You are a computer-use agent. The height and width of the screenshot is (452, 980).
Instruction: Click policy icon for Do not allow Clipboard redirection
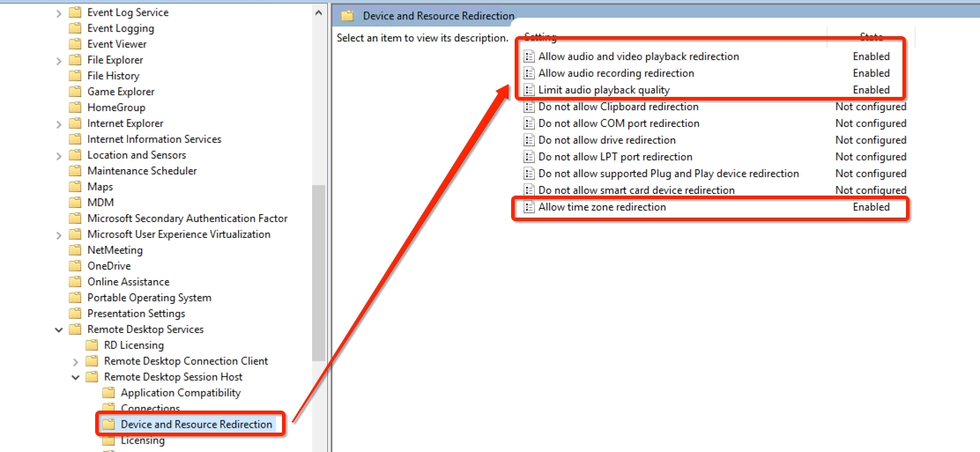(529, 107)
